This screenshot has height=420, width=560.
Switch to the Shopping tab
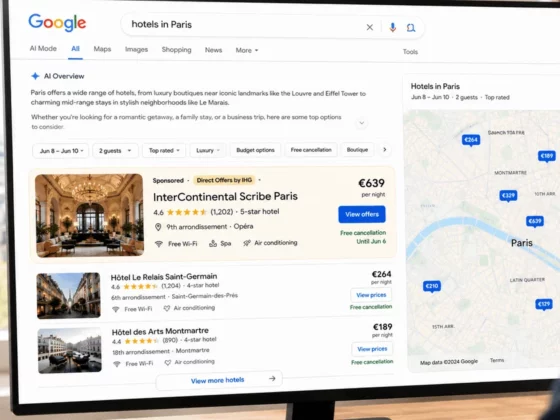coord(176,50)
